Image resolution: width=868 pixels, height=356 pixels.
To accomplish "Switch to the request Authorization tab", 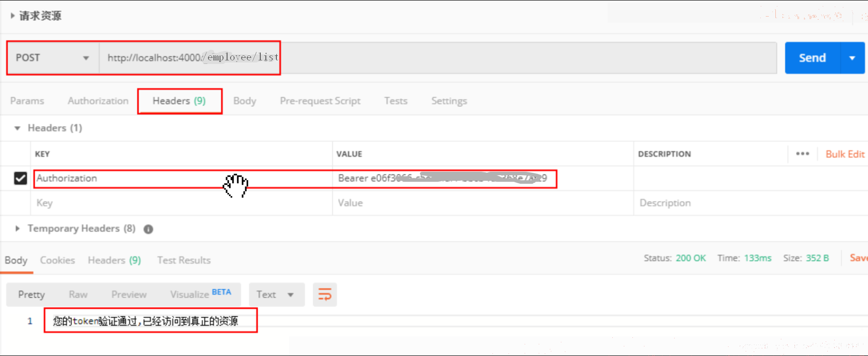I will pyautogui.click(x=98, y=101).
